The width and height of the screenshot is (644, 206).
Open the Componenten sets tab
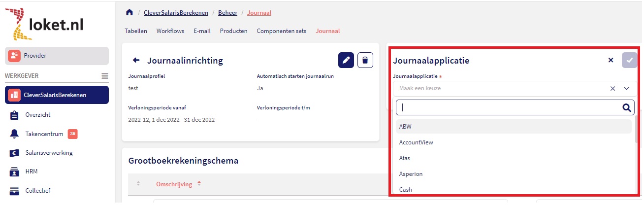(x=282, y=31)
